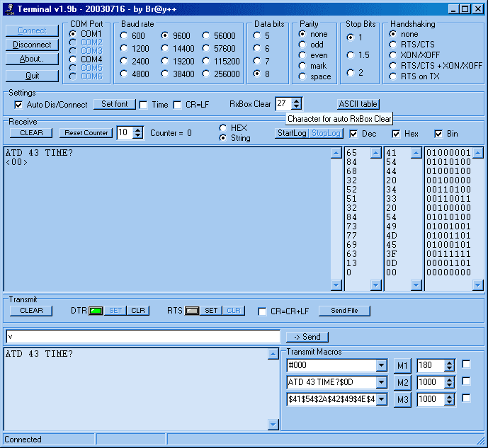Viewport: 488px width, 448px height.
Task: Open the $41$54$2A macro dropdown
Action: 381,399
